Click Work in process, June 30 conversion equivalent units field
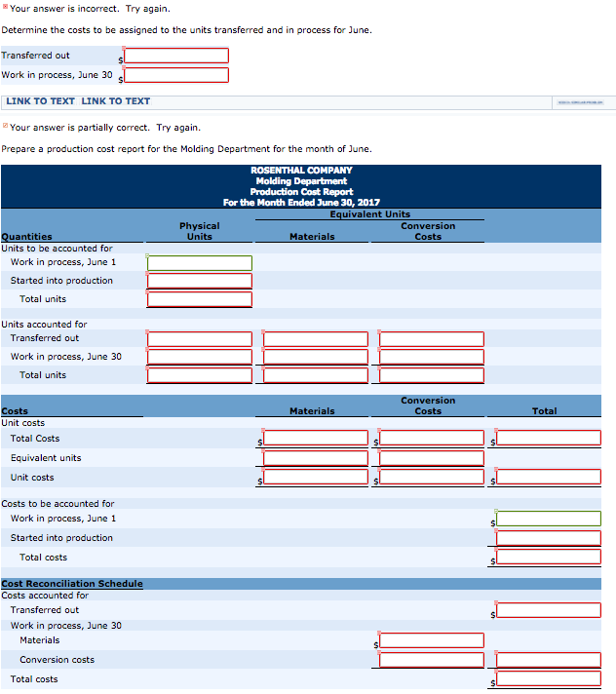The height and width of the screenshot is (694, 616). pyautogui.click(x=432, y=357)
